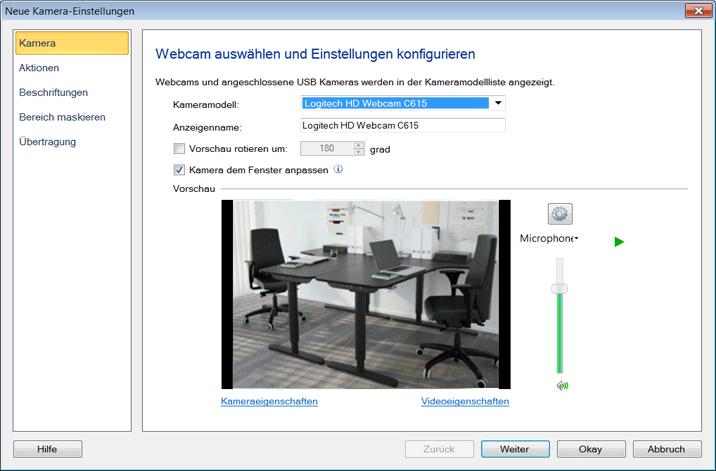The height and width of the screenshot is (471, 716).
Task: Click the Weiter button
Action: coord(515,449)
